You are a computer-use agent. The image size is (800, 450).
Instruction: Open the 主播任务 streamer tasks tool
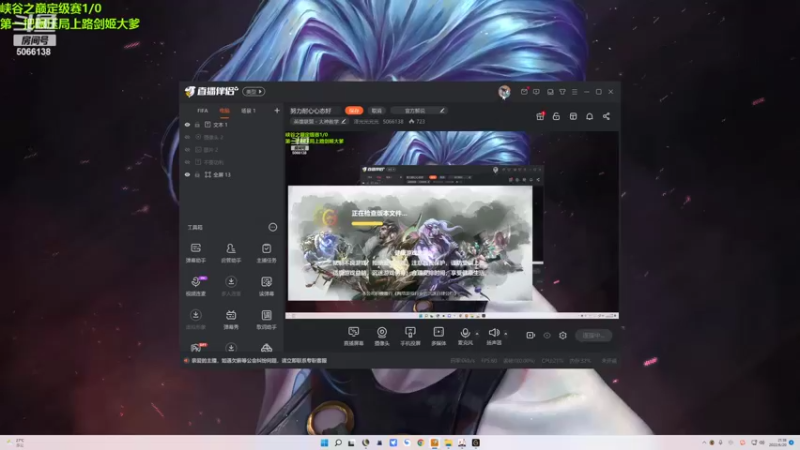coord(266,253)
